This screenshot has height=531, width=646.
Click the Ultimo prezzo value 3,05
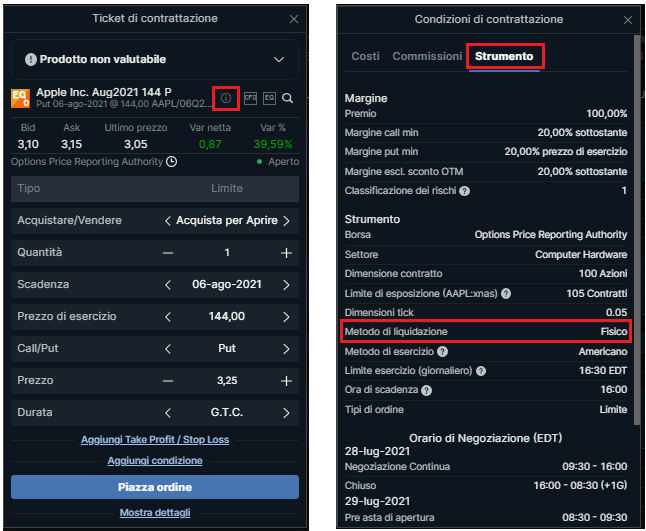pos(136,145)
